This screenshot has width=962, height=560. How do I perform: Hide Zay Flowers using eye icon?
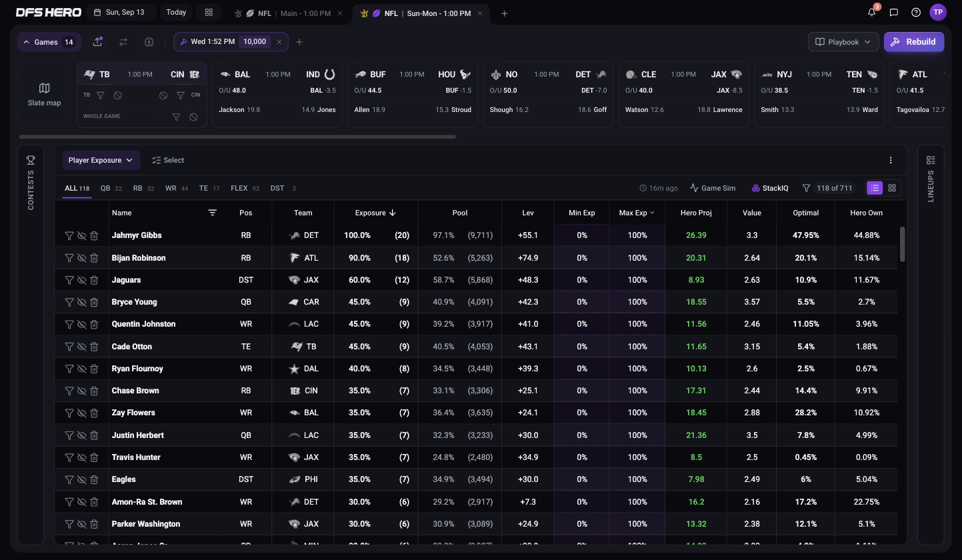[81, 413]
